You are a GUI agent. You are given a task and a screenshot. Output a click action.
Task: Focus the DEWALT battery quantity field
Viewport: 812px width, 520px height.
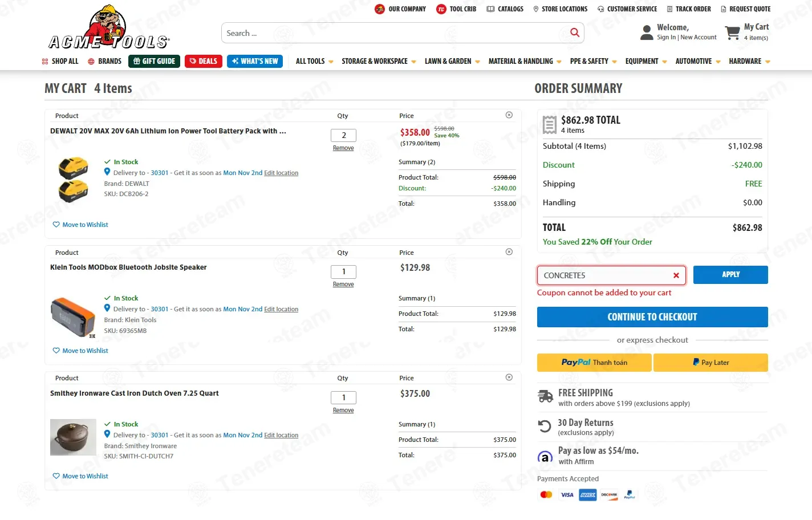(343, 135)
